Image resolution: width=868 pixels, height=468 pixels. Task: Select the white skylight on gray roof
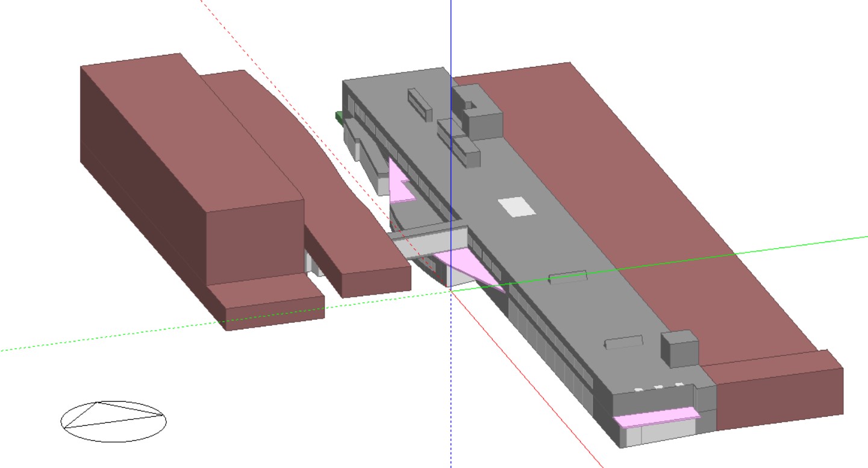point(517,207)
